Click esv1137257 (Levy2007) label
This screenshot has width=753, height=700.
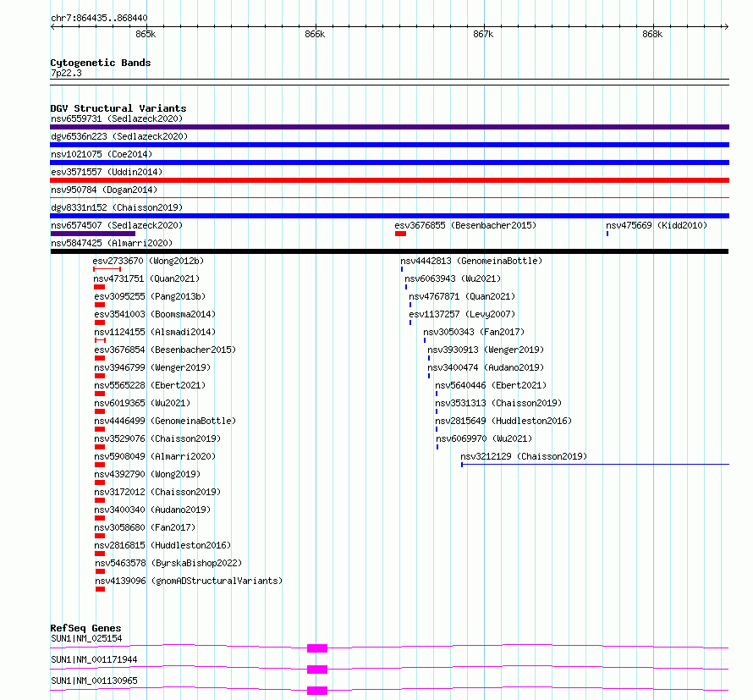click(462, 314)
